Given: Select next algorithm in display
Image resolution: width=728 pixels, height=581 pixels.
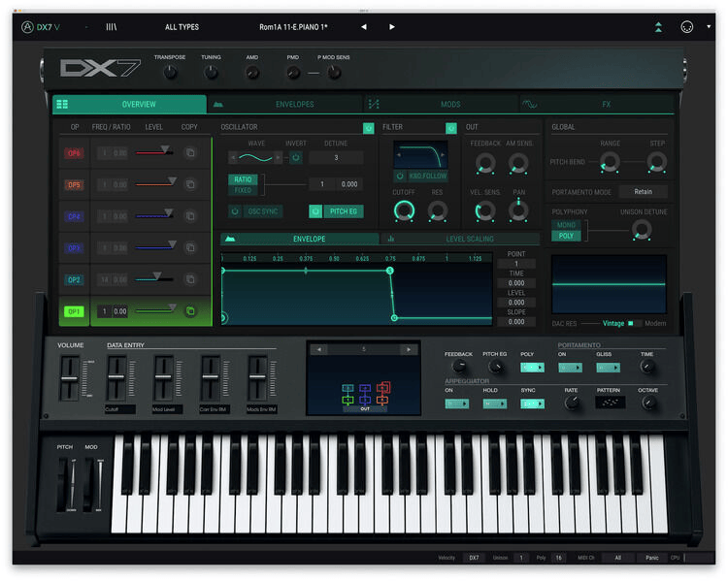Looking at the screenshot, I should 409,349.
